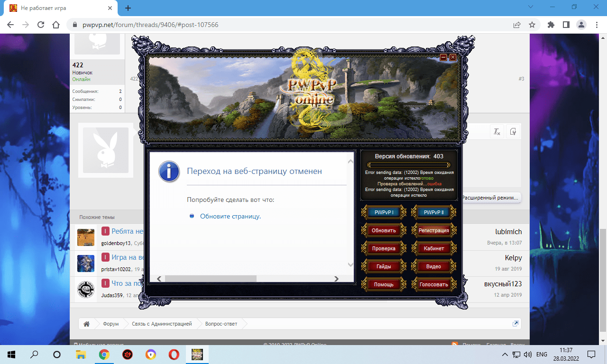Open Регистрация in the launcher
Viewport: 607px width, 364px height.
pos(433,230)
